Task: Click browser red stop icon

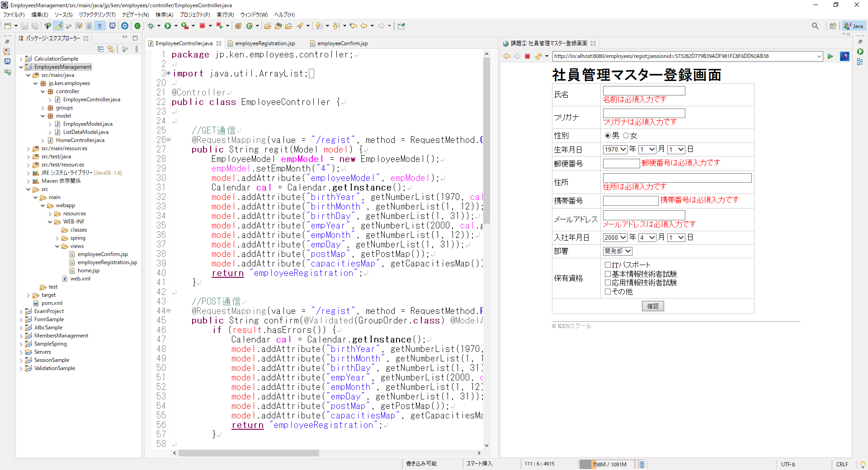Action: 527,56
